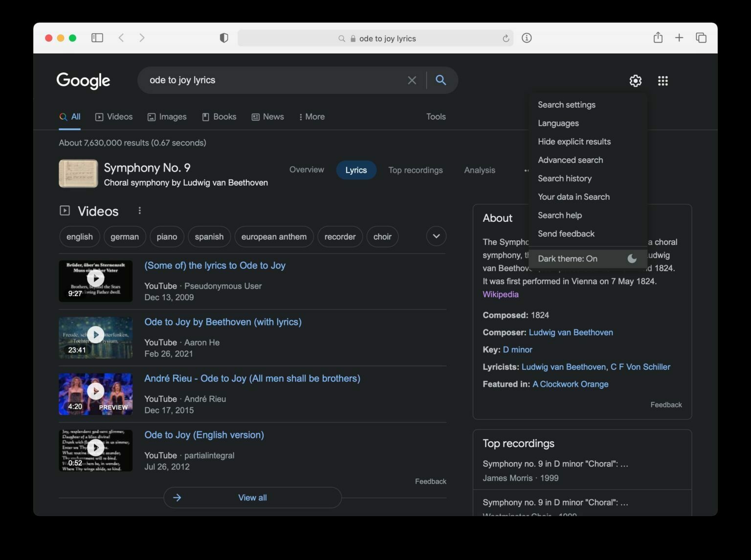Image resolution: width=751 pixels, height=560 pixels.
Task: Click the blue magnifier search button
Action: [441, 80]
